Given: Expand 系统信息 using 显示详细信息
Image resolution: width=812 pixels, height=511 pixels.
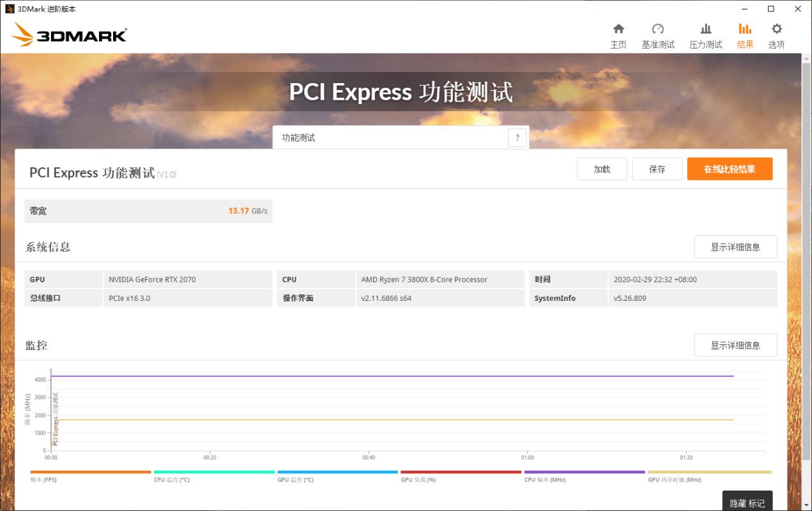Looking at the screenshot, I should pos(735,247).
